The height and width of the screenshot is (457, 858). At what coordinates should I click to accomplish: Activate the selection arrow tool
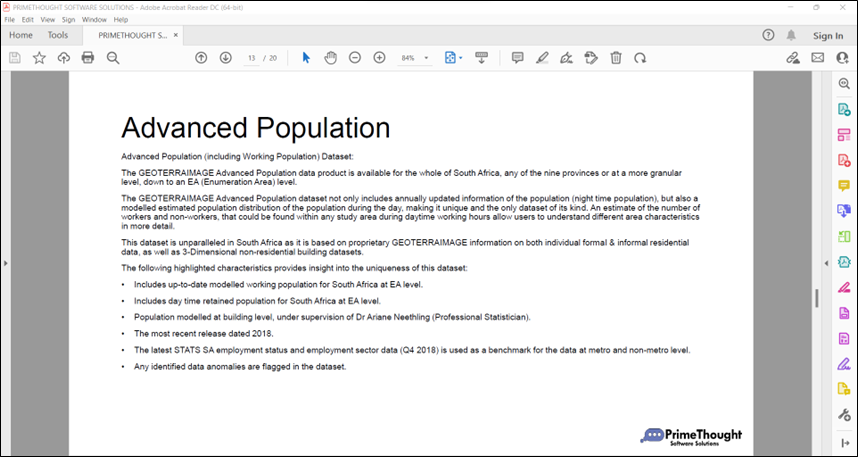pos(306,58)
